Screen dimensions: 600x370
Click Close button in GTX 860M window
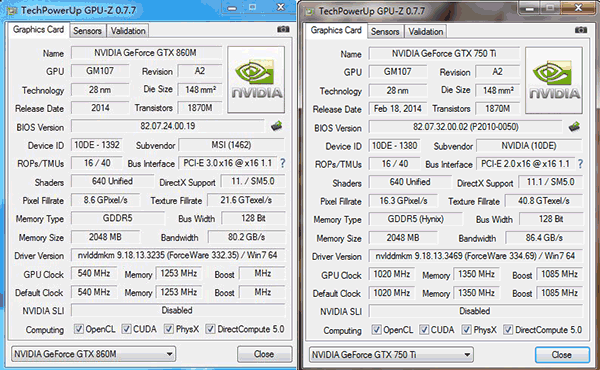(x=264, y=354)
